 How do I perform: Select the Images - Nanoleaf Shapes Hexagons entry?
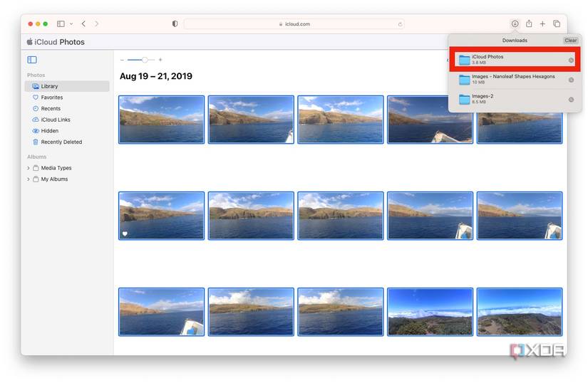[515, 79]
